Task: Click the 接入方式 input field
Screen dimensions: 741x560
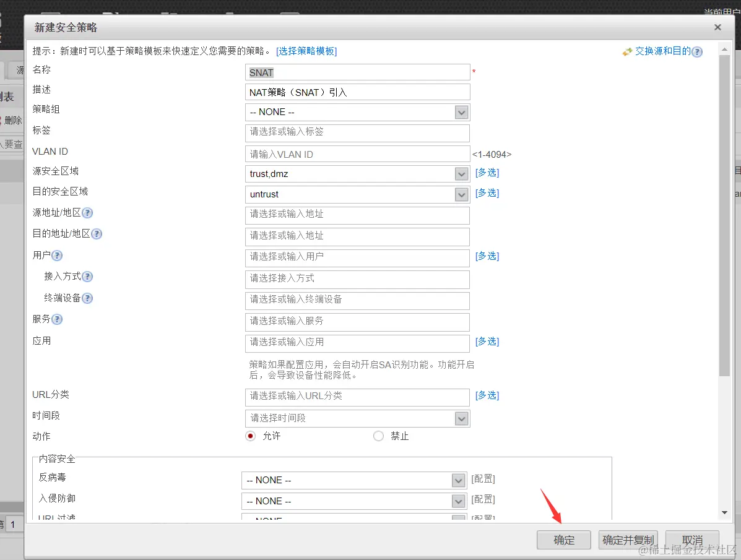Action: [x=357, y=279]
